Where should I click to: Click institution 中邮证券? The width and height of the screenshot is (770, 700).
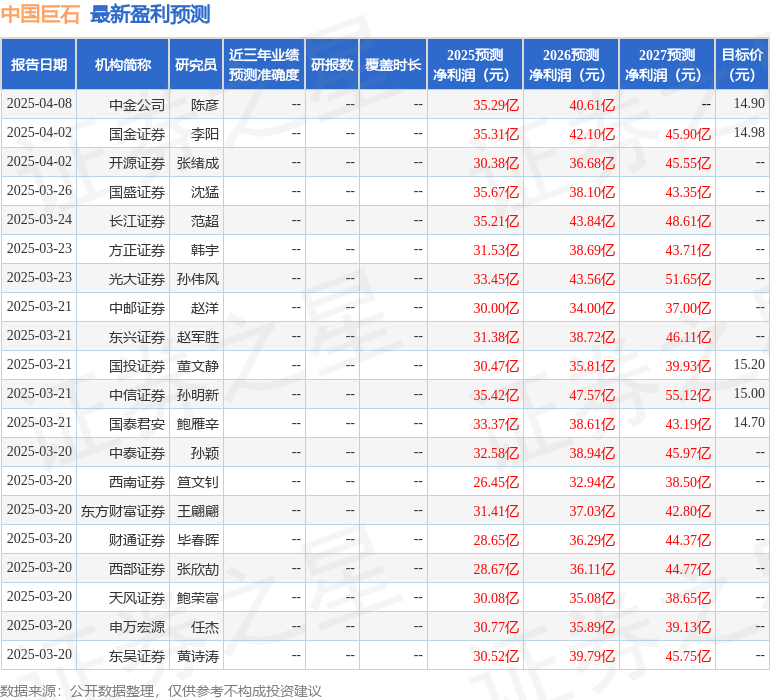click(137, 308)
